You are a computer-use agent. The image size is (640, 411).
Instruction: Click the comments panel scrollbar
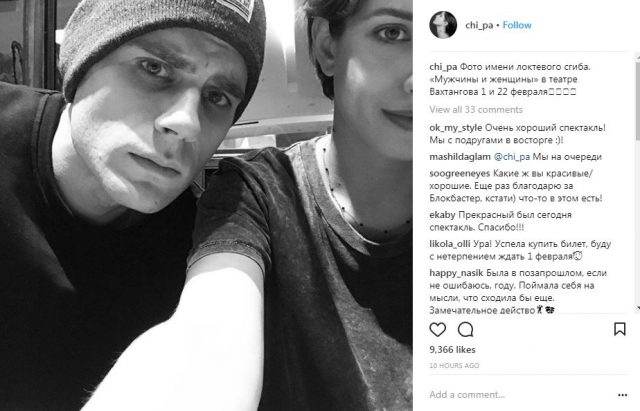coord(637,182)
